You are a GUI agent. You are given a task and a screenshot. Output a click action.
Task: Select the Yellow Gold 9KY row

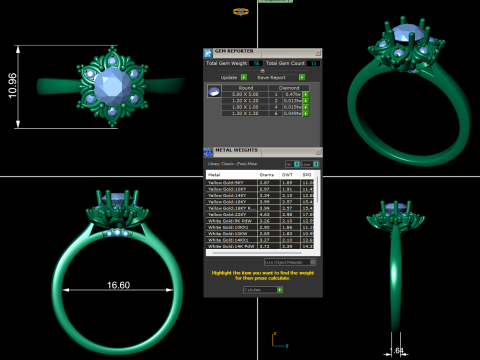coord(260,183)
